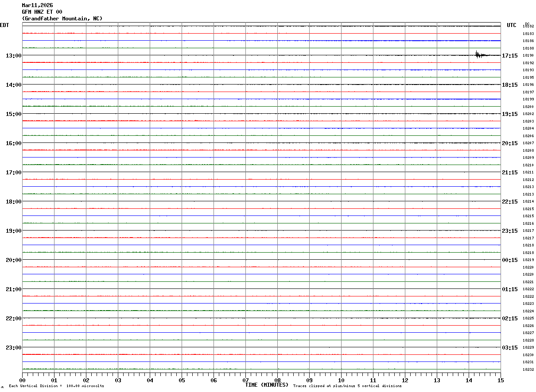The height and width of the screenshot is (392, 536).
Task: Select the 15:00 EDT time label
Action: [13, 114]
